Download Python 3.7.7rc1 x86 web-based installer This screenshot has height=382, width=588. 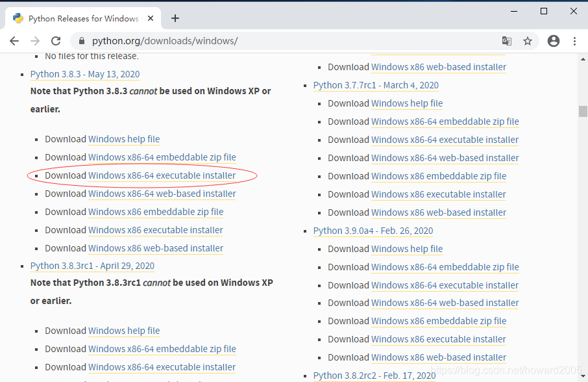pyautogui.click(x=439, y=213)
